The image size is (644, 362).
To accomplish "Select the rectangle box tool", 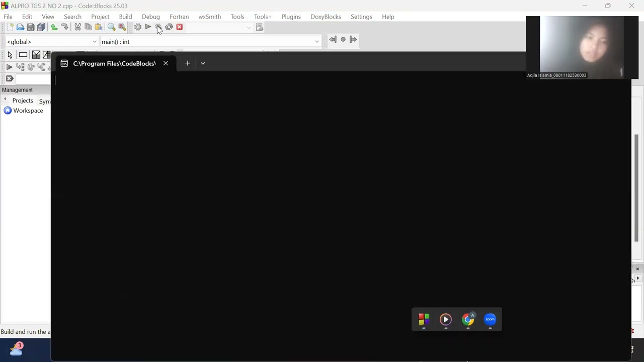I will tap(23, 55).
